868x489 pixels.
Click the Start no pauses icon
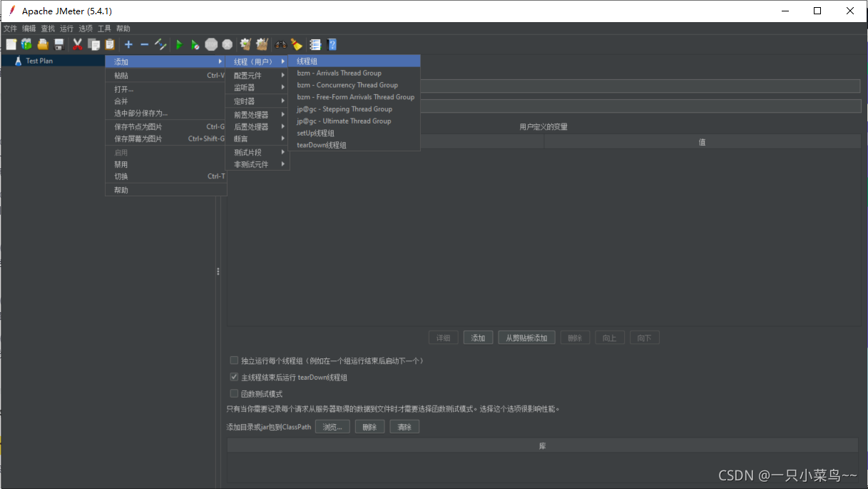click(195, 44)
